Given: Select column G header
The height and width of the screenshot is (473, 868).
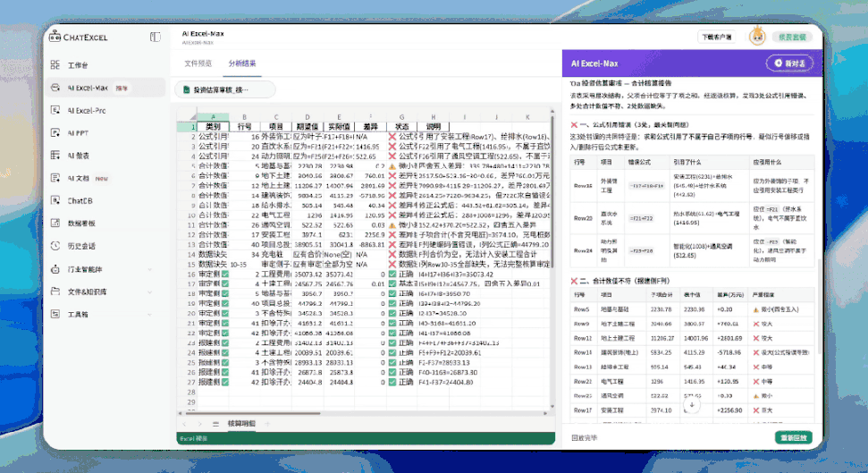Looking at the screenshot, I should [x=401, y=117].
